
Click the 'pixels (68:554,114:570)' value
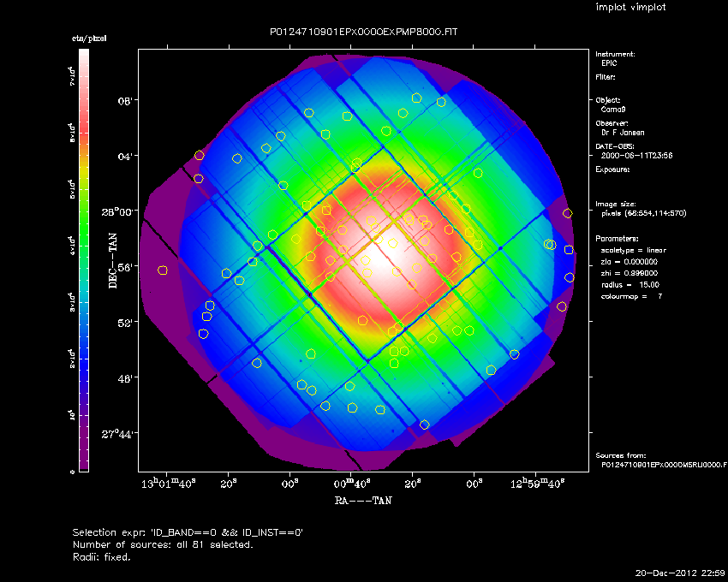643,213
